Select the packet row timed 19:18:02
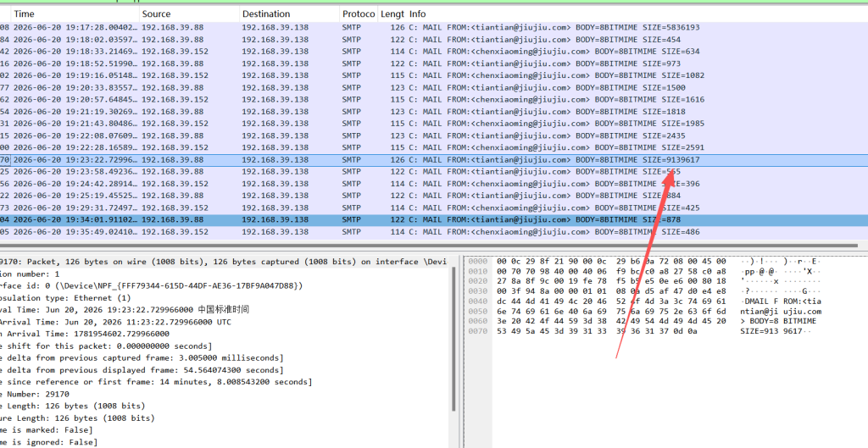The width and height of the screenshot is (868, 448). coord(434,39)
